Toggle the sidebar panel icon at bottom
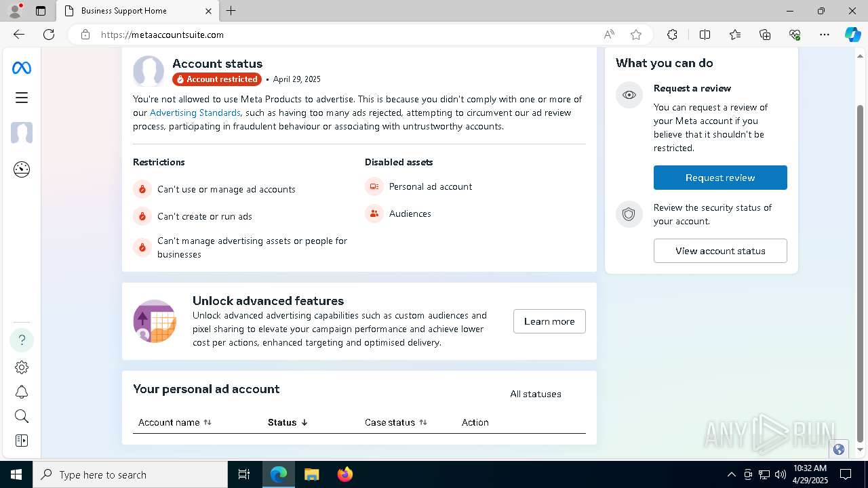Screen dimensions: 868x488 pos(22,441)
